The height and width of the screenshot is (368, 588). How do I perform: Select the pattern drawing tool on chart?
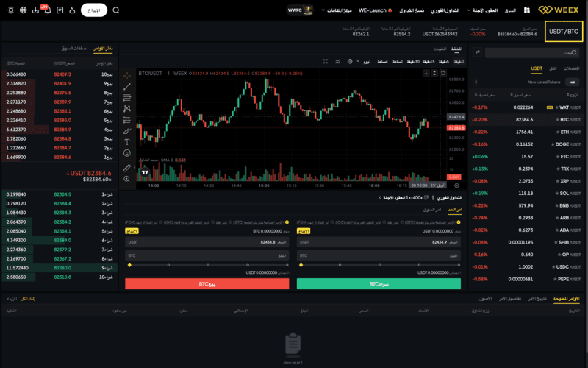click(127, 108)
